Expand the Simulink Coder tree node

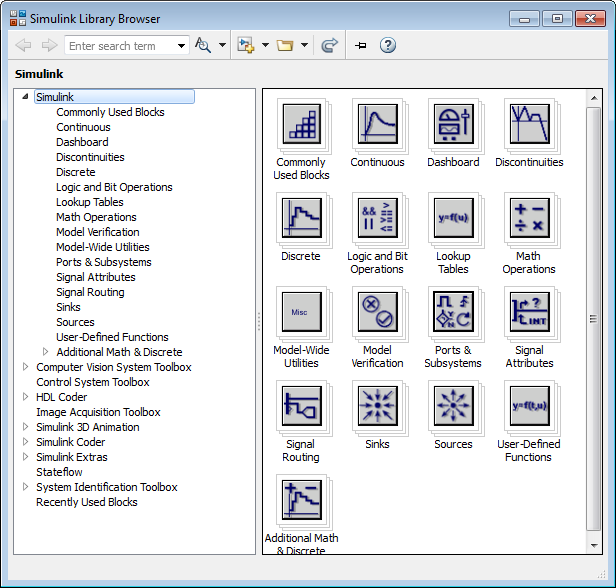click(26, 441)
